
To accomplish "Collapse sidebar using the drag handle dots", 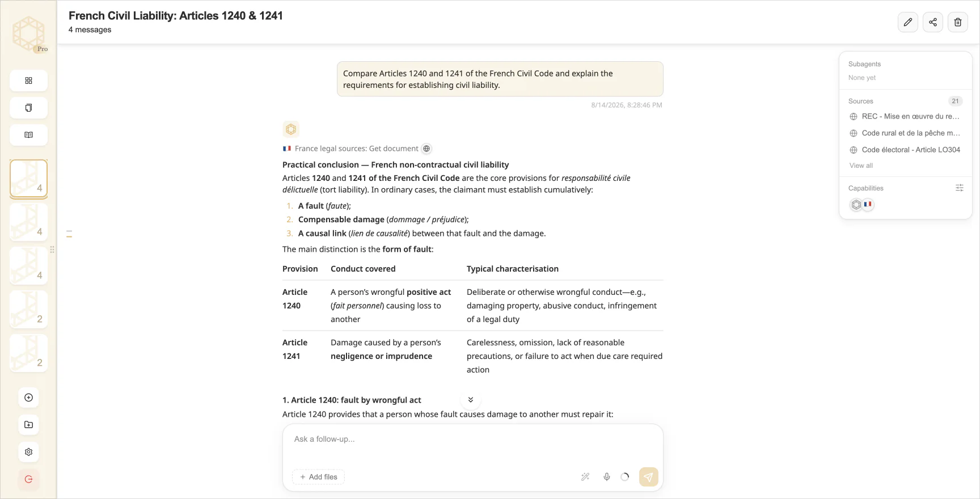I will click(52, 249).
